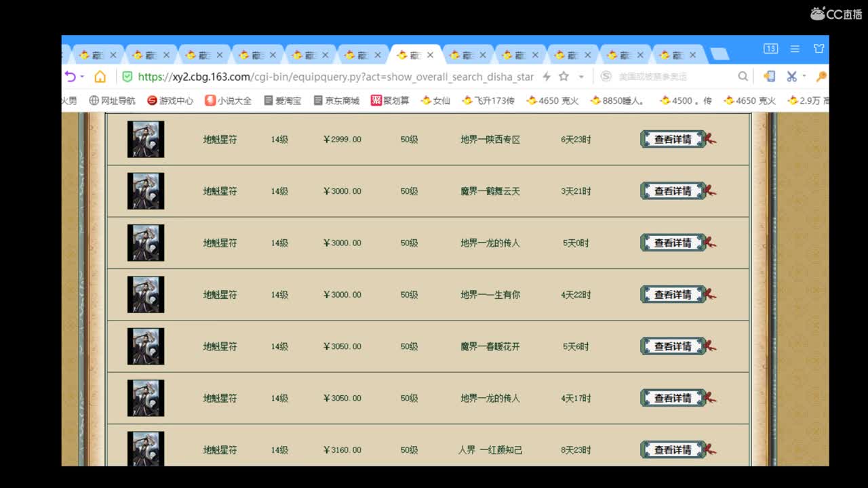The image size is (868, 488).
Task: Click the address bar URL xy2.cbg.163.com
Action: pyautogui.click(x=336, y=77)
